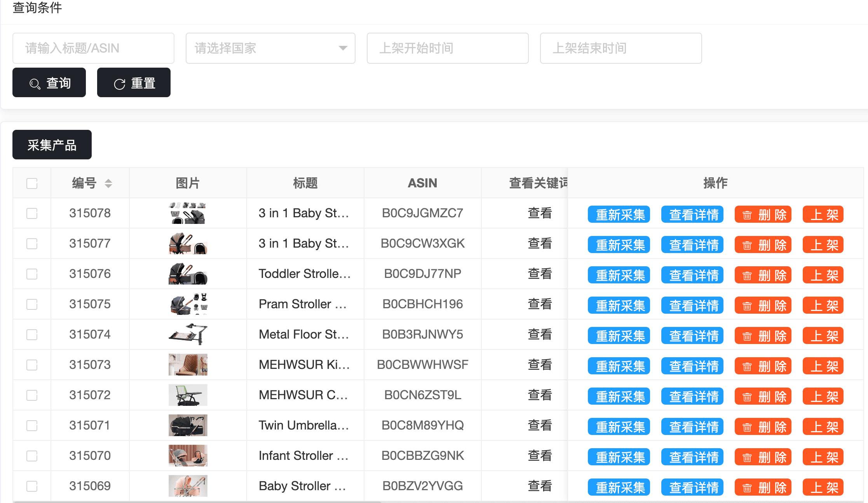Click trash icon delete for row 315074
Screen dimensions: 868x503
747,336
